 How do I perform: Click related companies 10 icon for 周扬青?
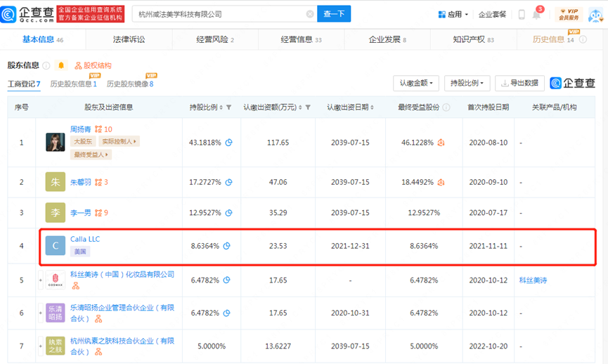point(103,129)
